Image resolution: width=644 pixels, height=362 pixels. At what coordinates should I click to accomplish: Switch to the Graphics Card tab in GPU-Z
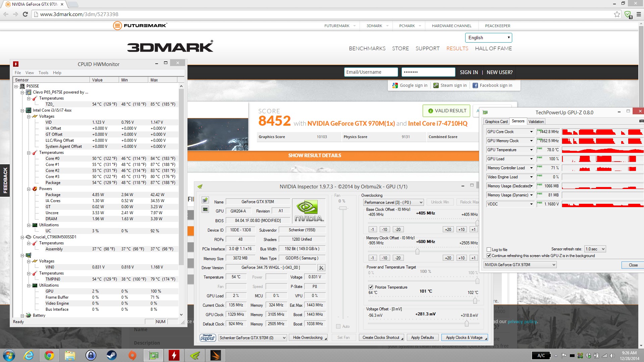click(496, 121)
